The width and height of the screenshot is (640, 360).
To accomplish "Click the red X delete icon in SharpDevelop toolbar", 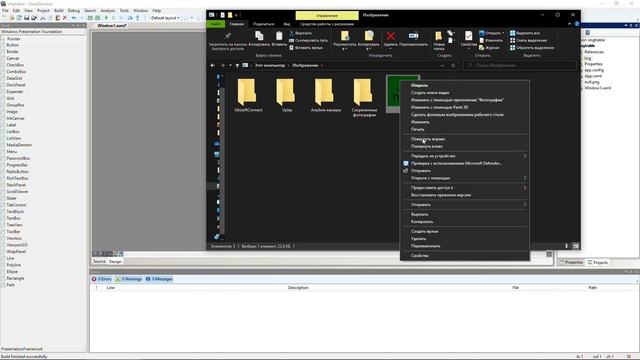I will pyautogui.click(x=64, y=18).
